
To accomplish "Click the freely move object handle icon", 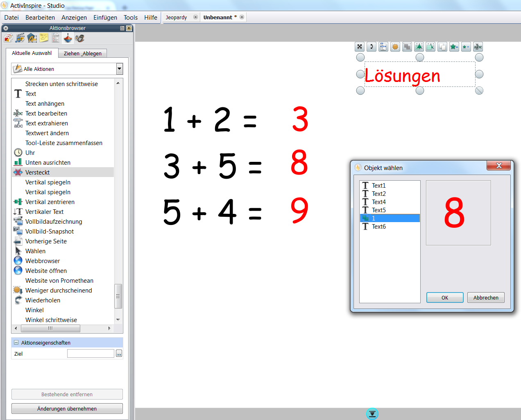I will tap(360, 47).
